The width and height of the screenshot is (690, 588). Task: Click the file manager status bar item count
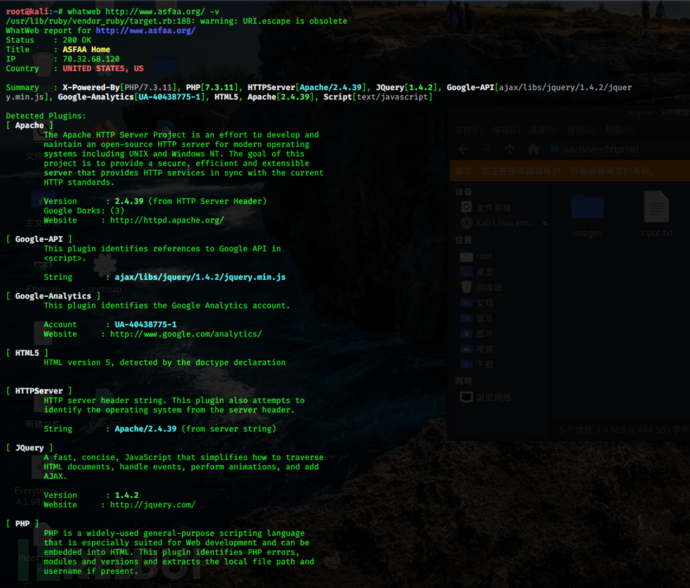pos(624,430)
